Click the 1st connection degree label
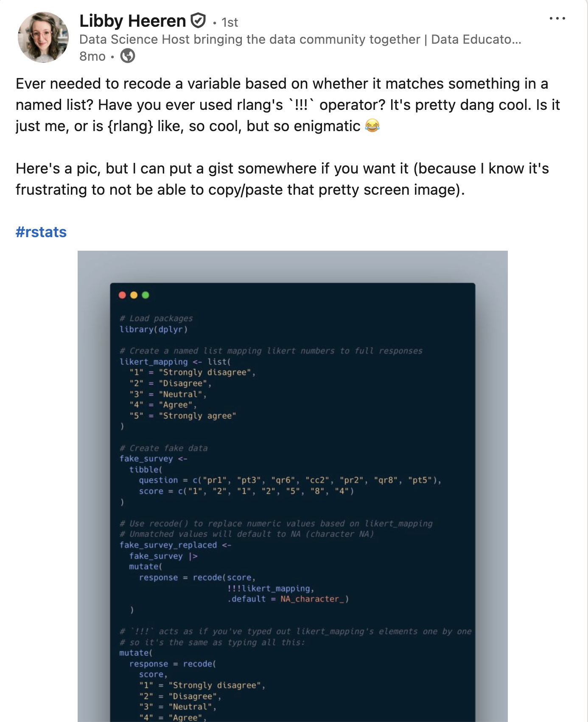The height and width of the screenshot is (722, 588). (x=230, y=22)
